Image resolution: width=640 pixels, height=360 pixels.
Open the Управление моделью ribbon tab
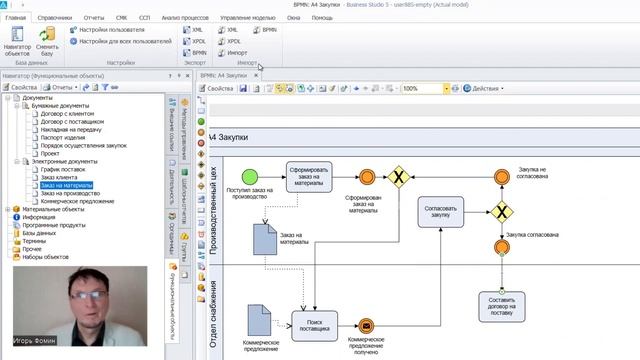[248, 18]
